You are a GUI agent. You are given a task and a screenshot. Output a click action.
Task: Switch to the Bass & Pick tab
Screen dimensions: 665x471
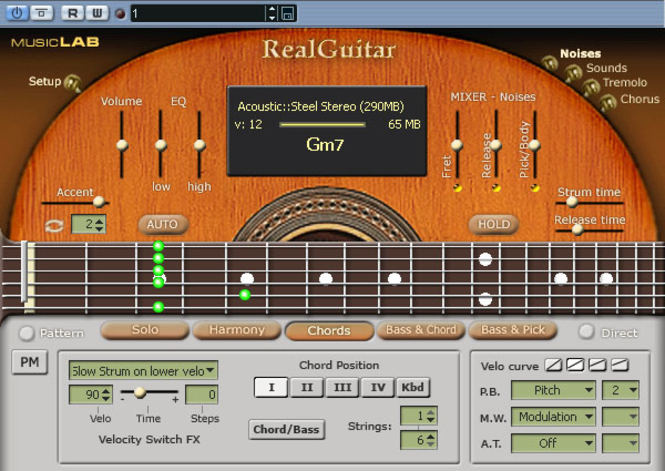pos(513,330)
